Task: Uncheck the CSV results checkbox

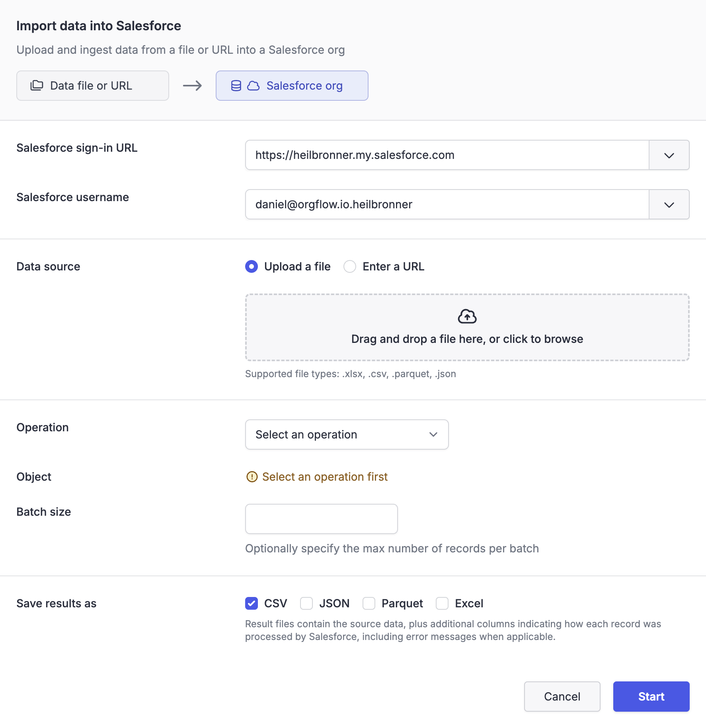Action: (252, 603)
